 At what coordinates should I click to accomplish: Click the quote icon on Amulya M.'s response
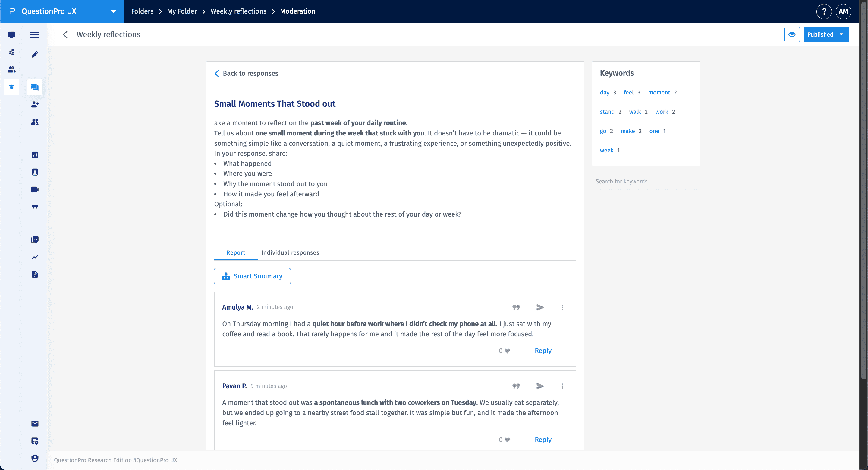click(x=516, y=307)
